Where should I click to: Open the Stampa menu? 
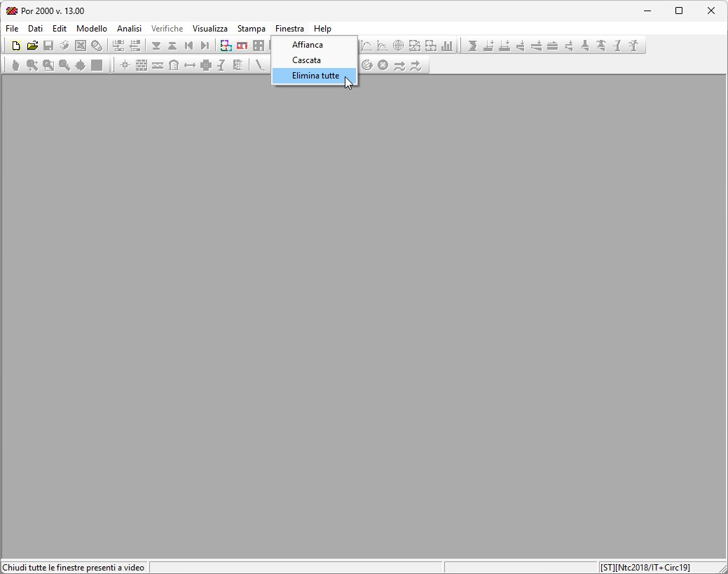251,29
